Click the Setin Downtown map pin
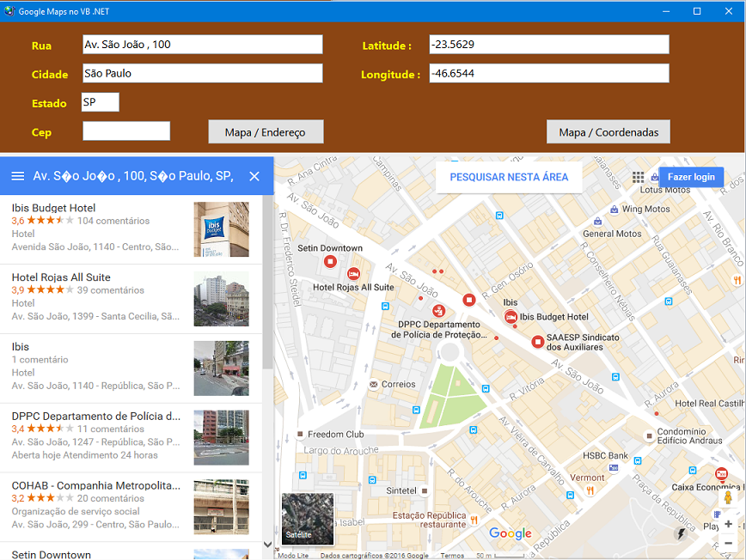This screenshot has height=560, width=746. point(330,261)
